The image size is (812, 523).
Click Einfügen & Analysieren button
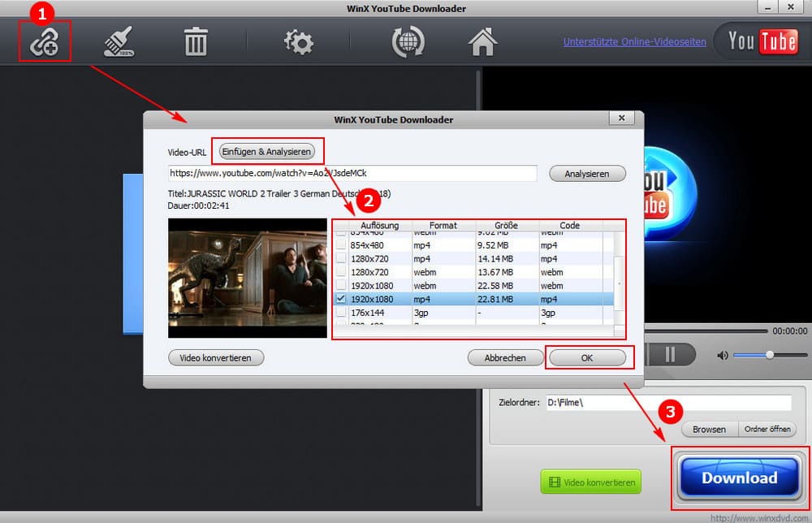267,152
